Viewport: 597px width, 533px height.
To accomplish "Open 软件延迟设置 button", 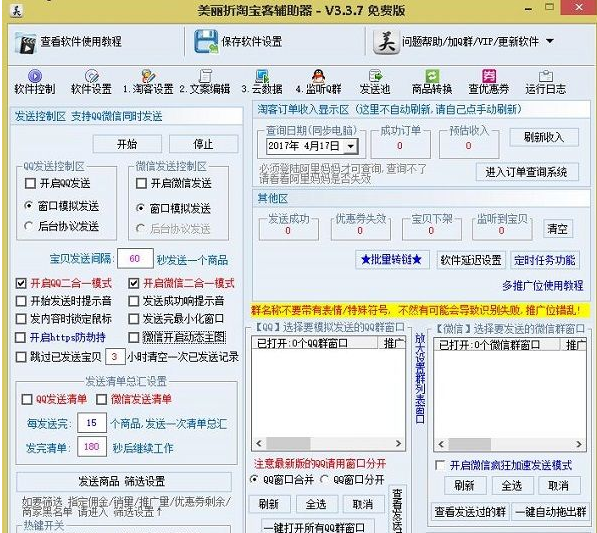I will [x=471, y=260].
